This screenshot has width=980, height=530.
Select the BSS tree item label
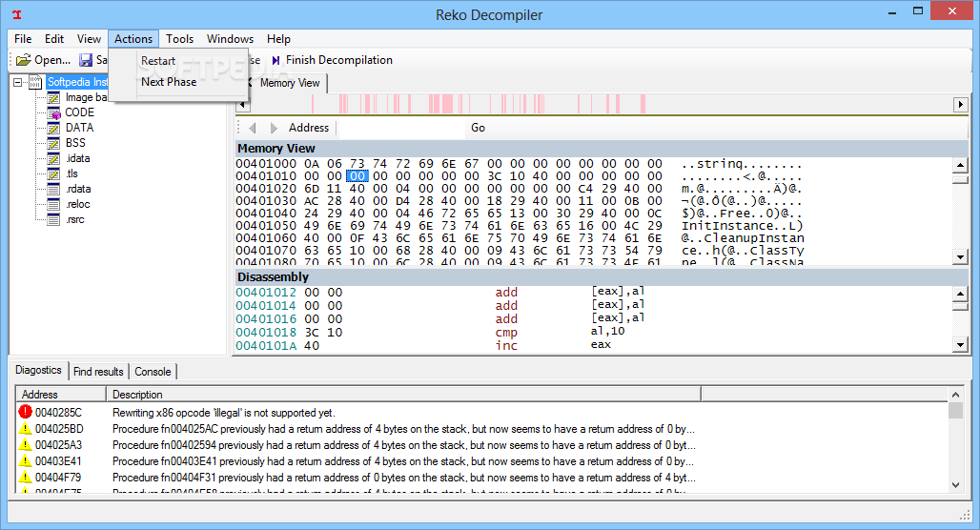click(x=75, y=143)
